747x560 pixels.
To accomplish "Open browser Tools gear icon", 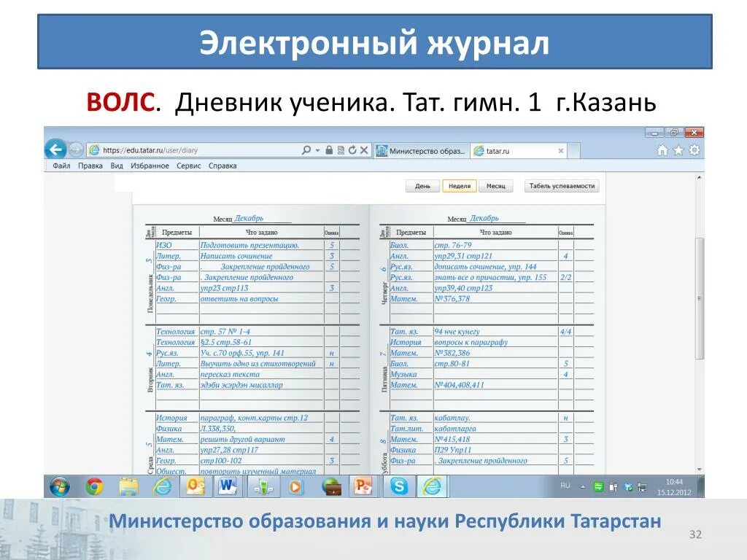I will coord(694,150).
